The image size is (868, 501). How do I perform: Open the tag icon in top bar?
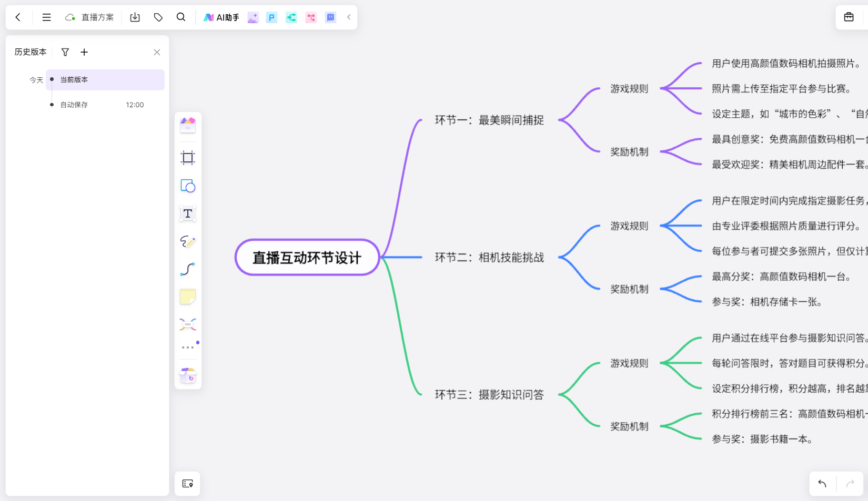coord(158,17)
